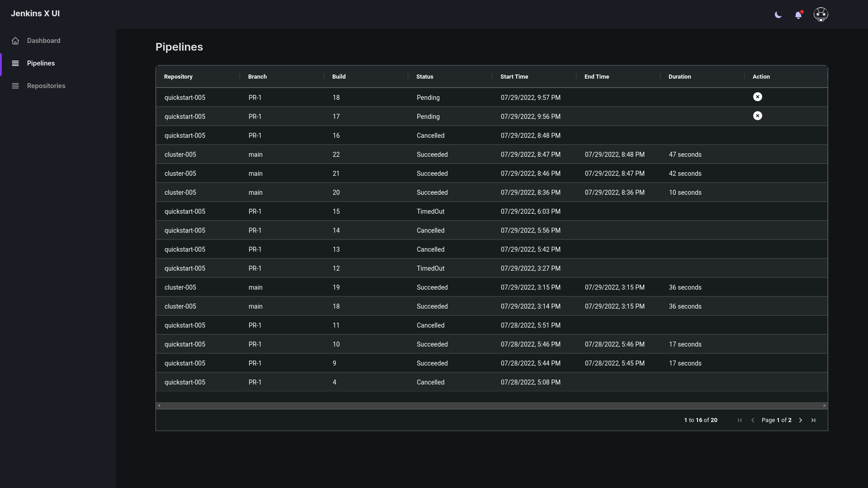Click the Dashboard home icon
This screenshot has width=868, height=488.
coord(15,41)
